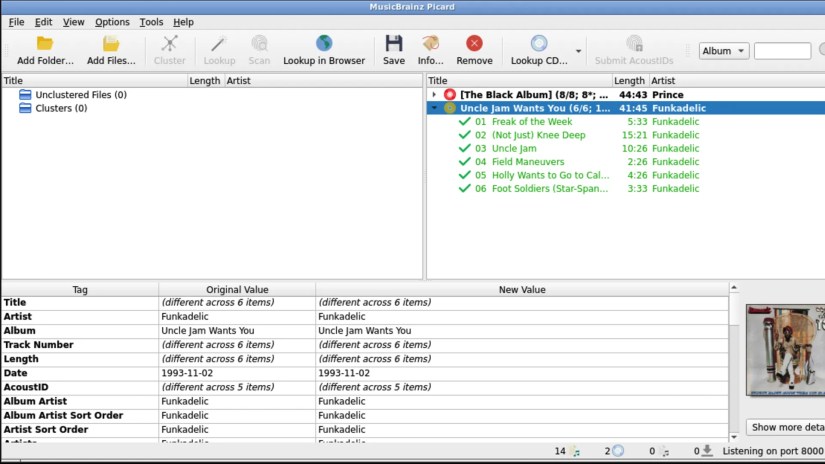Open the View menu
825x464 pixels.
coord(73,22)
